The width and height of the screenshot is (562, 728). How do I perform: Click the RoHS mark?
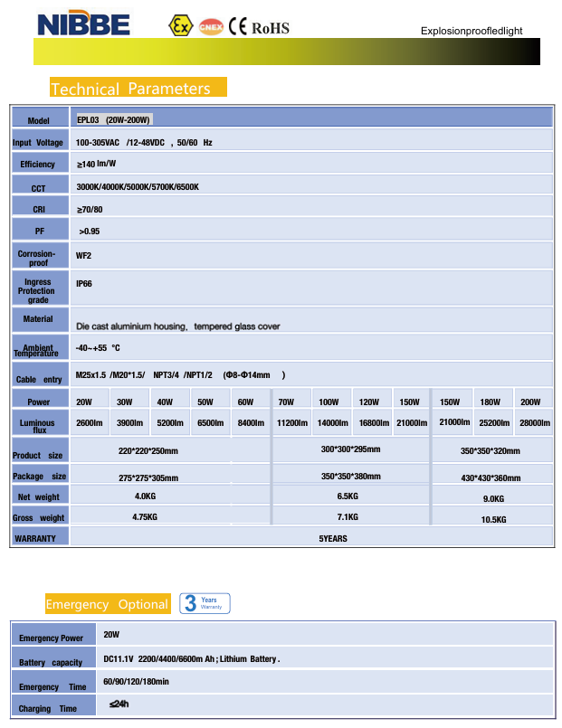pos(271,28)
